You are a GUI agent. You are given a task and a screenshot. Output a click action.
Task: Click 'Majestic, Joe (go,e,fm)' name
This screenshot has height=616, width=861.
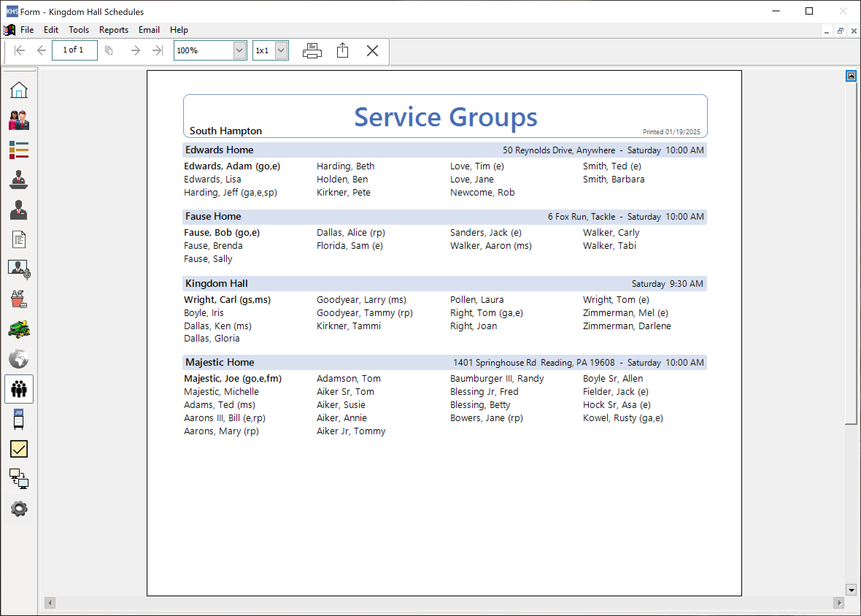coord(233,378)
